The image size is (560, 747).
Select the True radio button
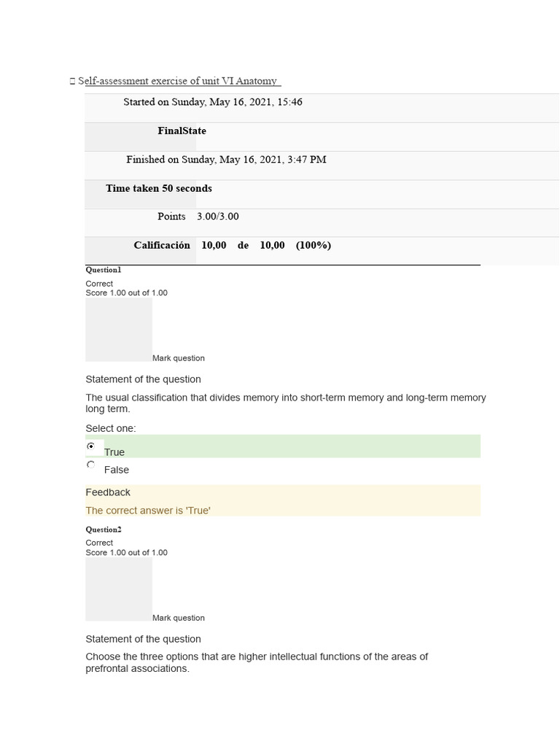click(90, 446)
